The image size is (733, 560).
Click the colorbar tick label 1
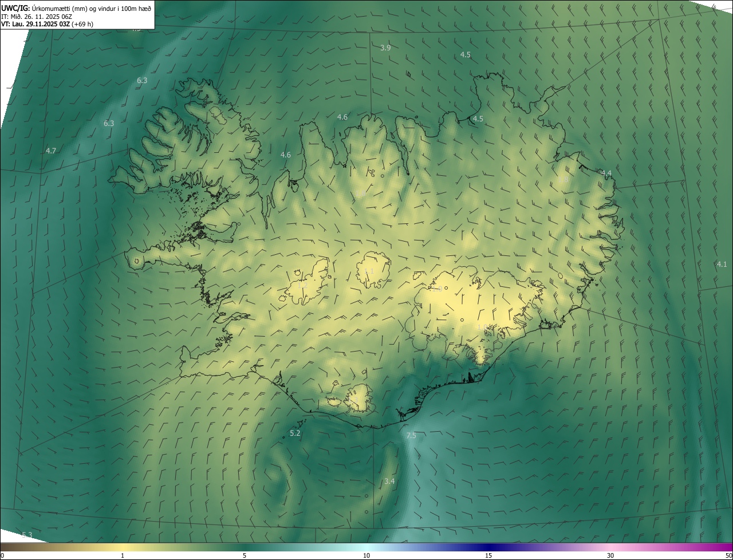[123, 555]
